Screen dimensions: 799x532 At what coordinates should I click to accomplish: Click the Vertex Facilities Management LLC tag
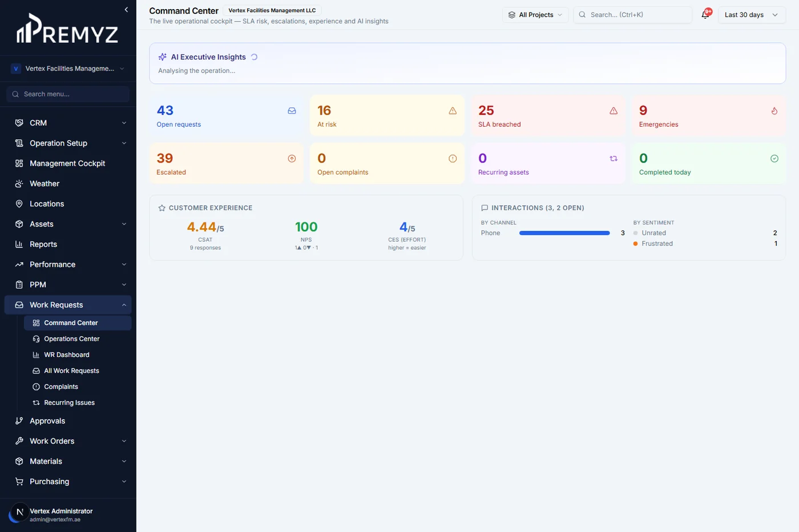click(272, 10)
